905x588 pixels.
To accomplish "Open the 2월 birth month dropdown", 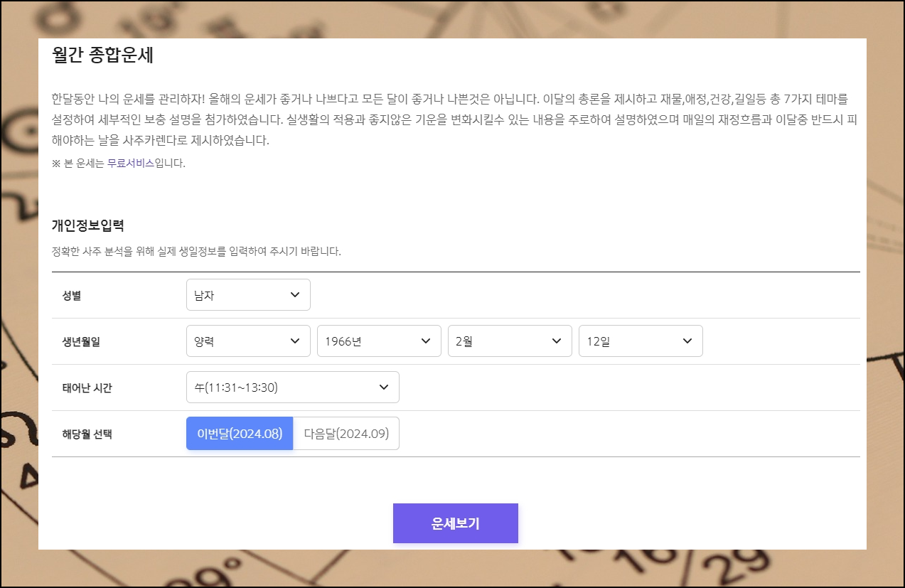I will click(510, 341).
